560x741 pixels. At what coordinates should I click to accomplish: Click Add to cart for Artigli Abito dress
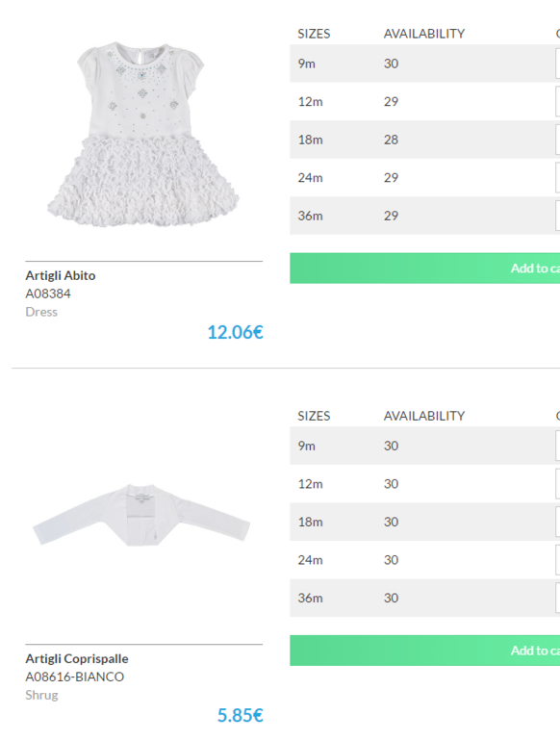(425, 268)
